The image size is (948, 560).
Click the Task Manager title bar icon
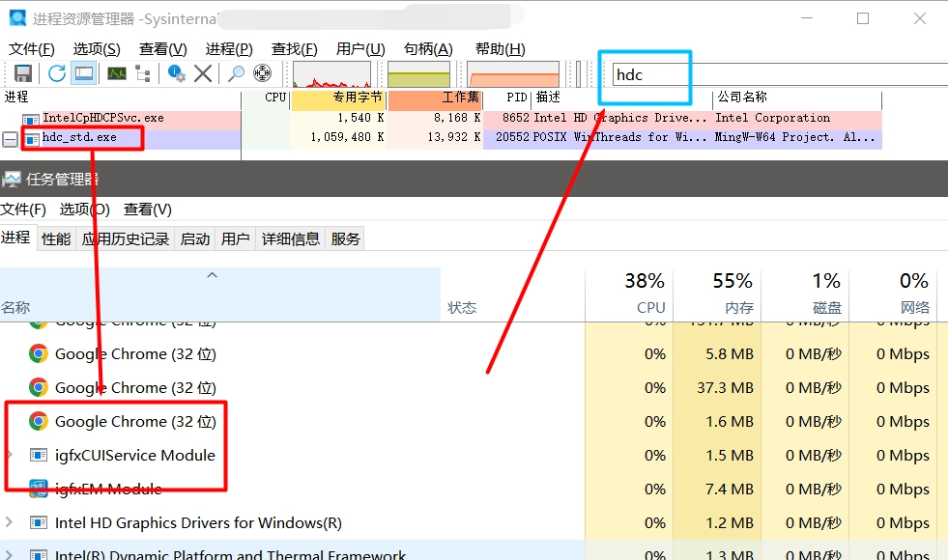pyautogui.click(x=12, y=179)
